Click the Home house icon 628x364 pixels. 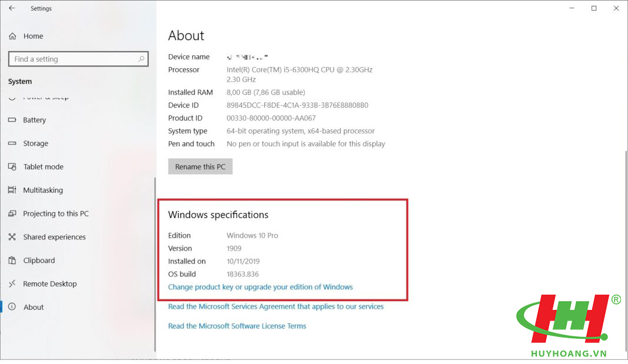point(12,36)
